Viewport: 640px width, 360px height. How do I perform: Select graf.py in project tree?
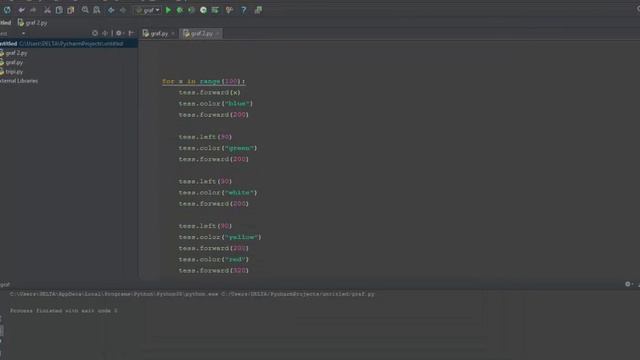(x=12, y=62)
